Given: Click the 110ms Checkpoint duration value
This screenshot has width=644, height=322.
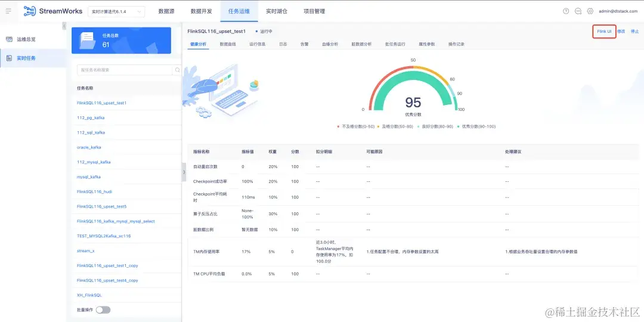Looking at the screenshot, I should 248,197.
